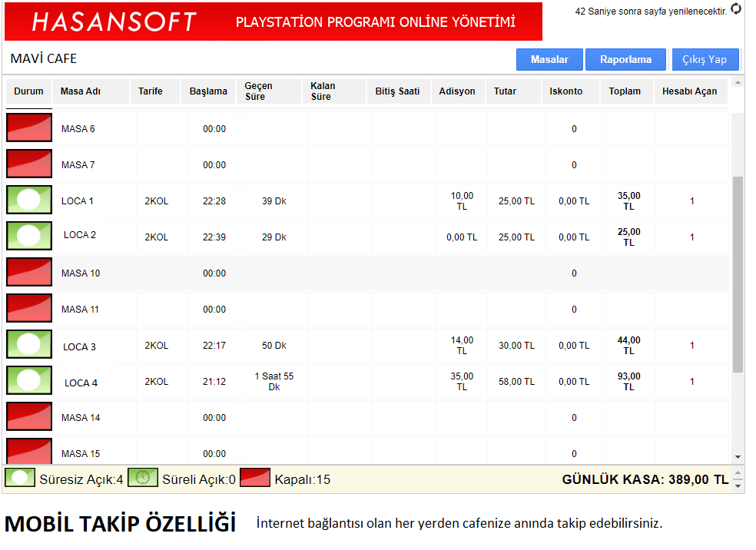Click the Başlama column header
This screenshot has width=756, height=550.
click(208, 91)
